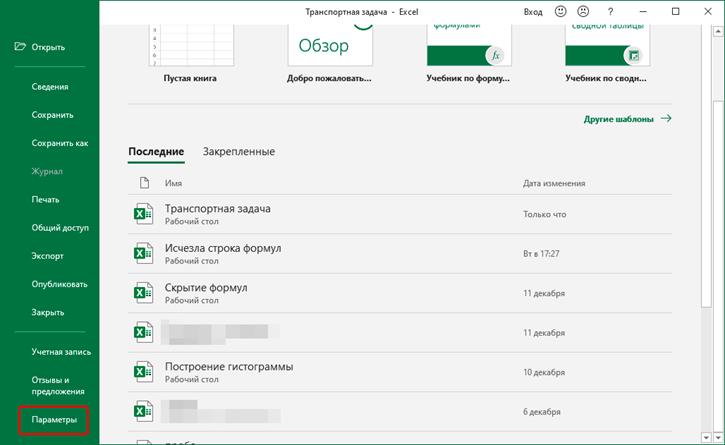Click the Открыть folder icon
The width and height of the screenshot is (725, 445).
coord(20,47)
